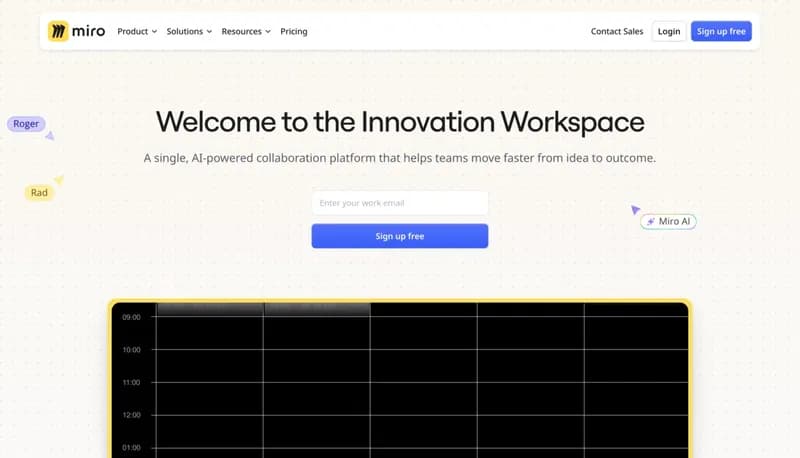Click the Miro logo icon
The width and height of the screenshot is (800, 458).
tap(58, 31)
